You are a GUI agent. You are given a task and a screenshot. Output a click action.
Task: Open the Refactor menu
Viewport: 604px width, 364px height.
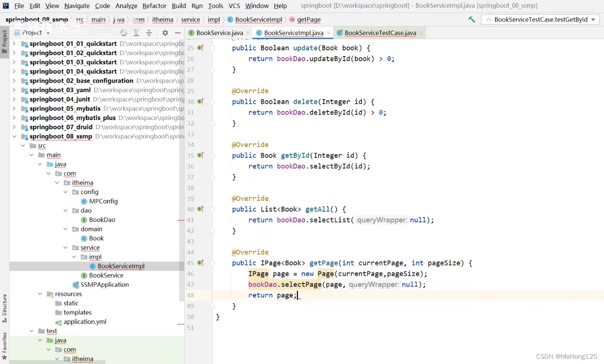click(x=154, y=6)
